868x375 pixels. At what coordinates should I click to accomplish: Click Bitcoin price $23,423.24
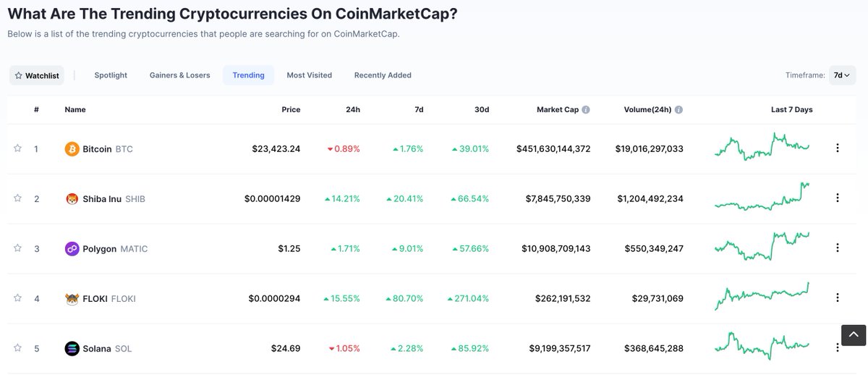point(276,149)
